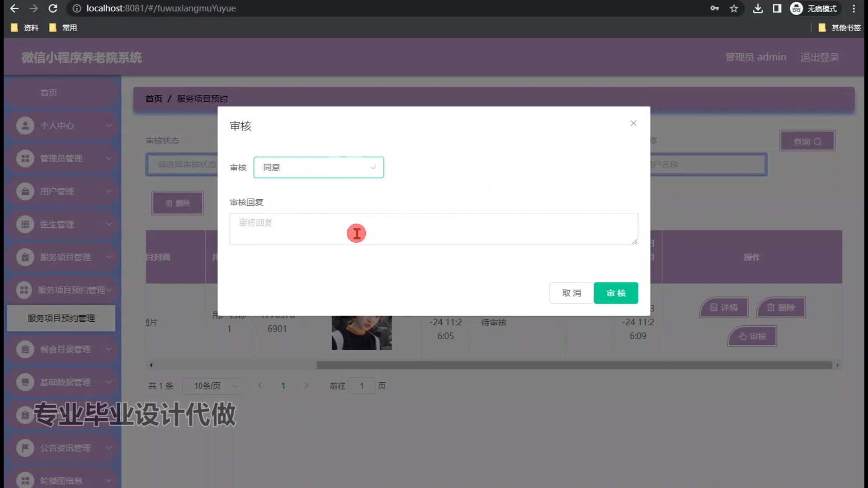The height and width of the screenshot is (488, 868).
Task: Click the 用户管理 briefcase icon
Action: [x=25, y=192]
